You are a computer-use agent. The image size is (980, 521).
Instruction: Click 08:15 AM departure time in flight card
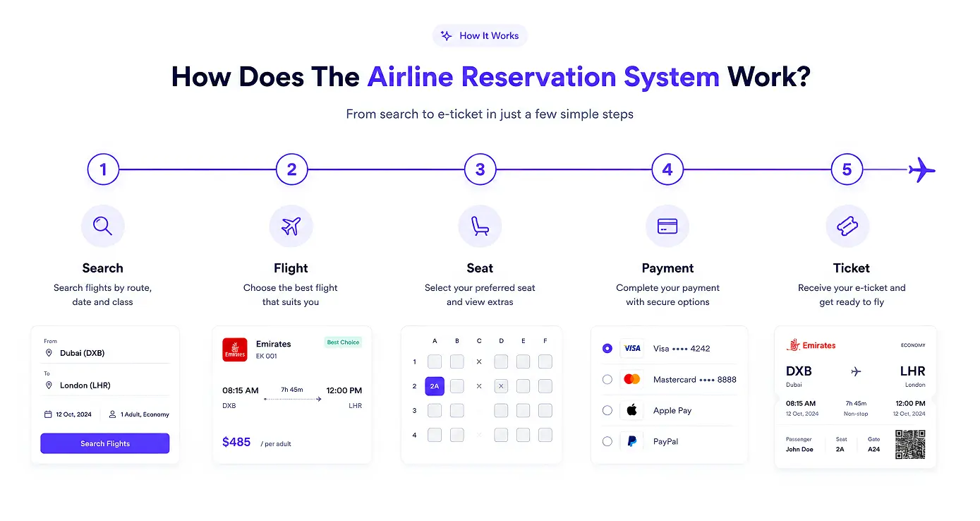point(241,390)
